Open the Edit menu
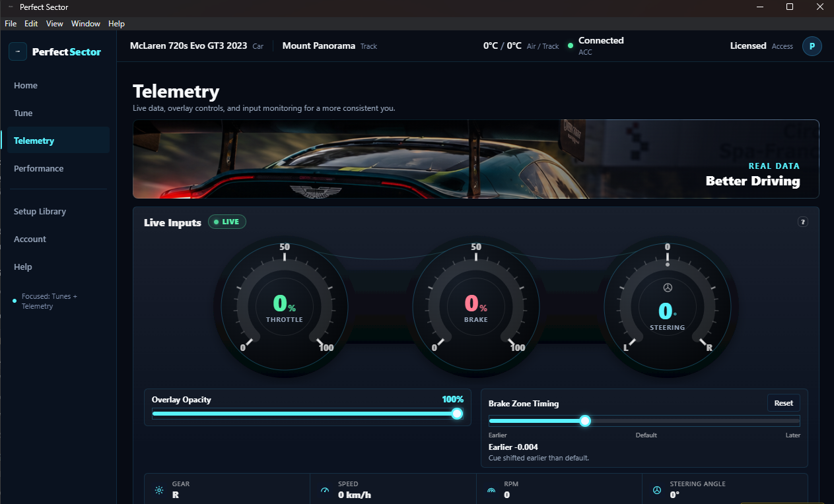The width and height of the screenshot is (834, 504). [31, 24]
